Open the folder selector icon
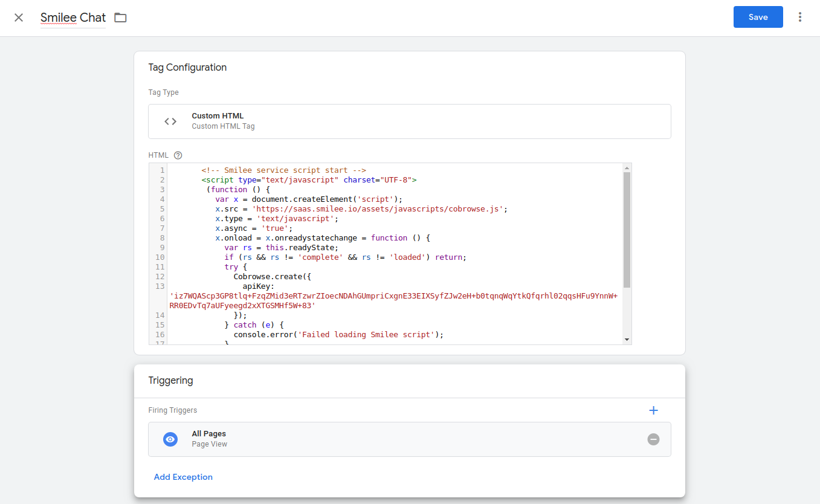Screen dimensions: 820x504 121,18
